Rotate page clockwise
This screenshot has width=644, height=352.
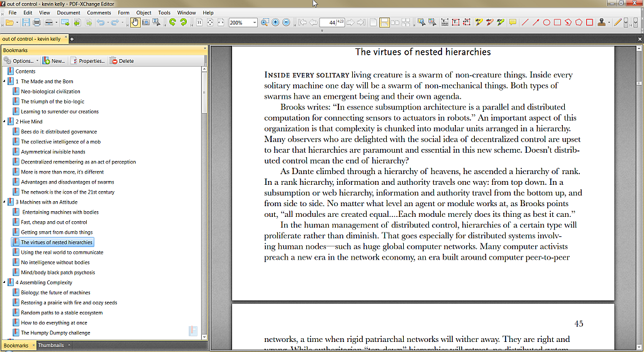[x=184, y=23]
